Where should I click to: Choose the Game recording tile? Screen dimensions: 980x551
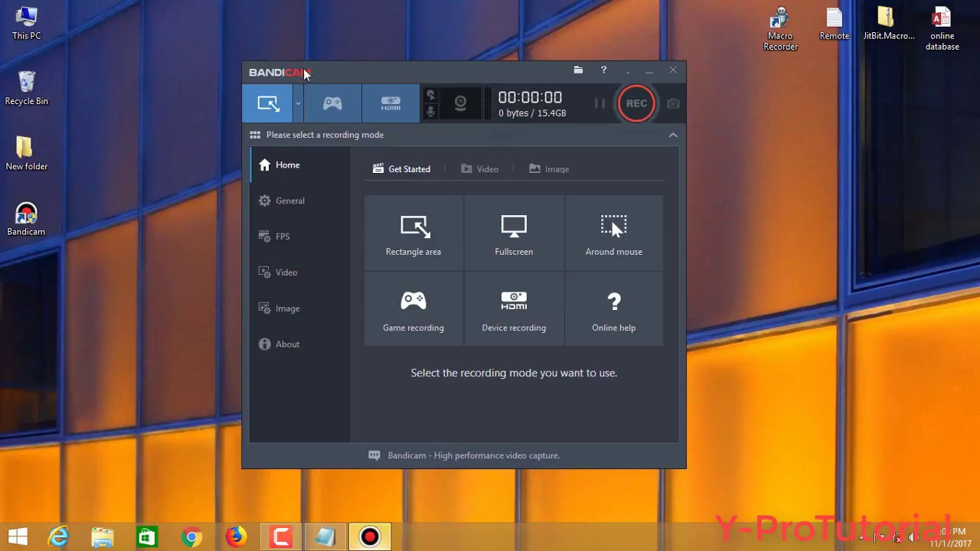tap(413, 309)
